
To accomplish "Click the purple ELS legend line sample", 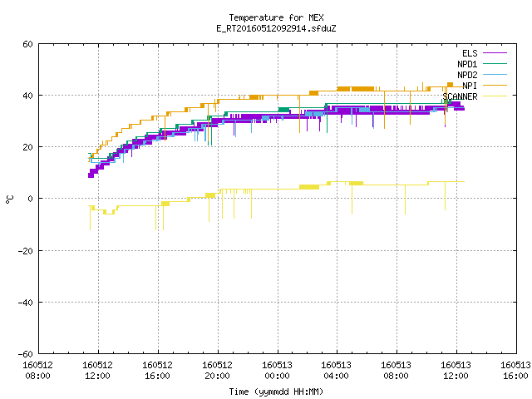I will click(x=495, y=53).
